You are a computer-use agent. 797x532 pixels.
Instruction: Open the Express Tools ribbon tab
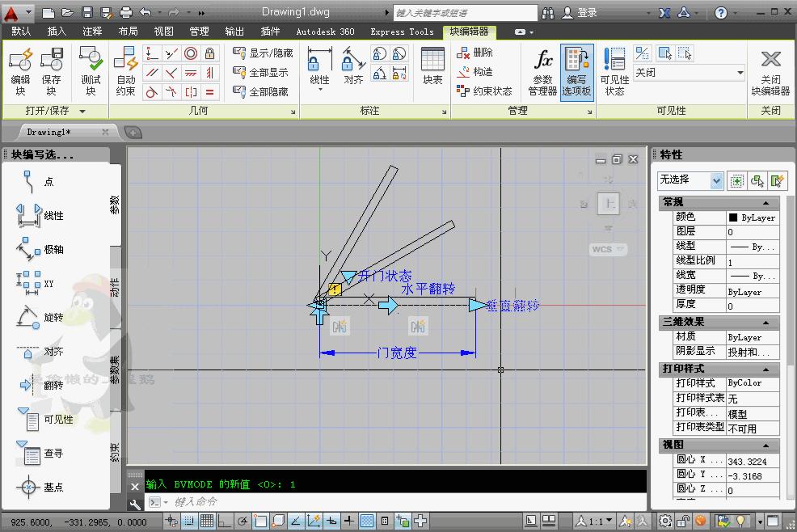tap(402, 32)
